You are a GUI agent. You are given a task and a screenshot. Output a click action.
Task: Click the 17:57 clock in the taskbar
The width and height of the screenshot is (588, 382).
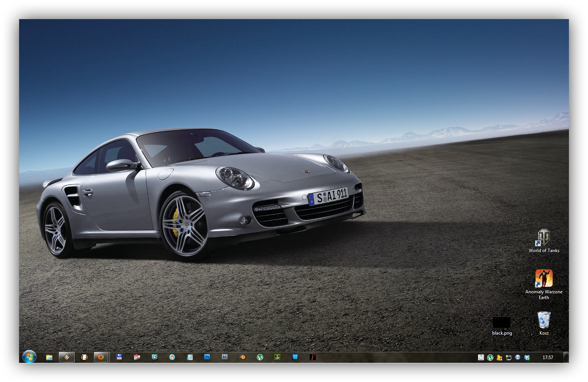click(x=548, y=358)
